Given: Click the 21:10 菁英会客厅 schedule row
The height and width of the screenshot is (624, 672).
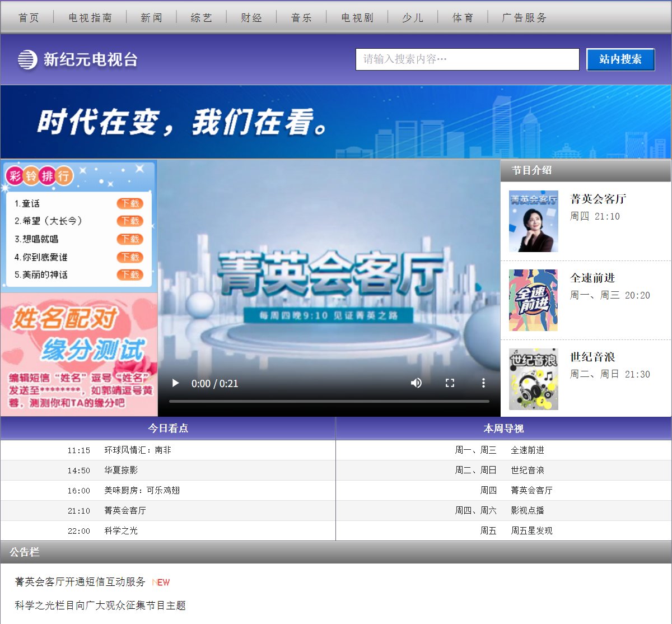Looking at the screenshot, I should click(168, 511).
